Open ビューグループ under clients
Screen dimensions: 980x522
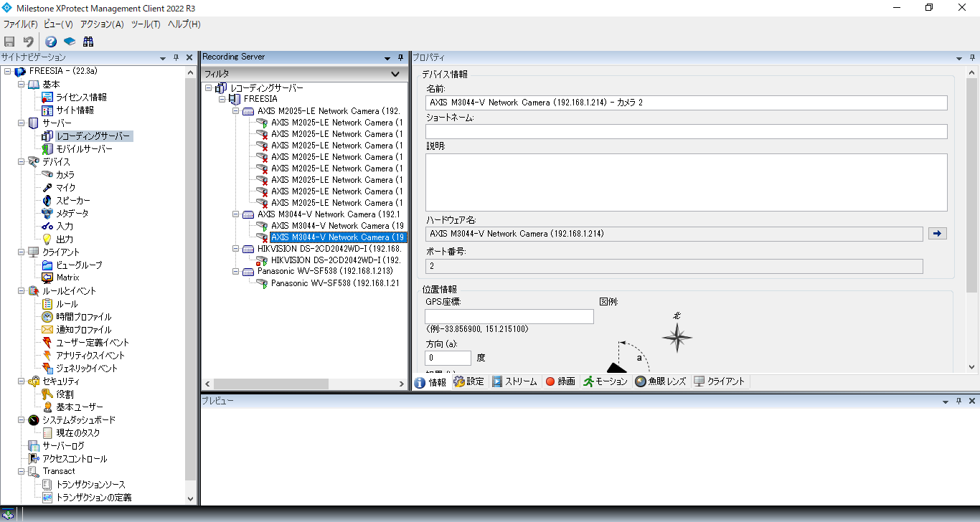(79, 265)
